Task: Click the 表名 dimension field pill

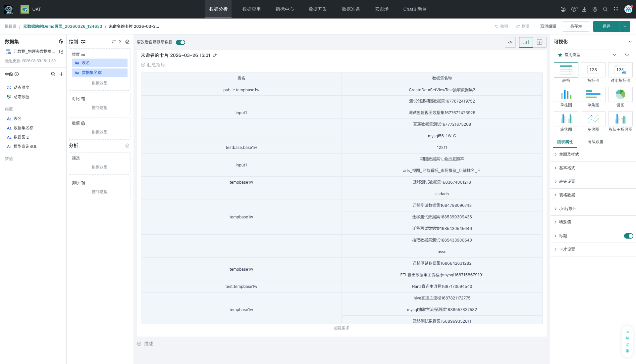Action: [99, 63]
